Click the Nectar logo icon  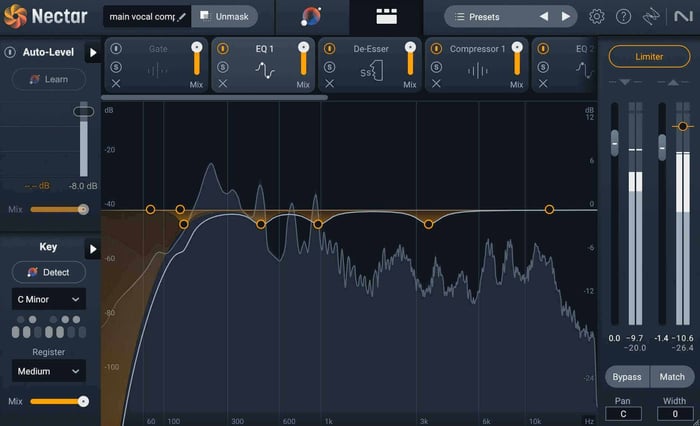coord(15,17)
